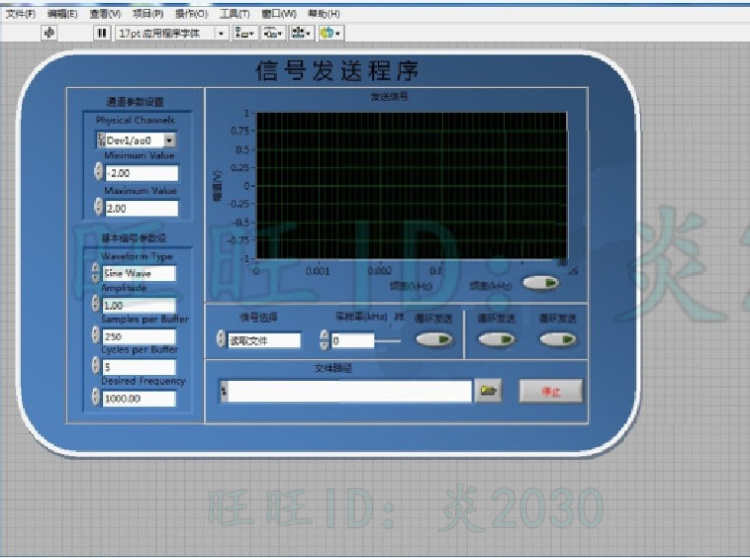Click the Dev1/ao0 channel text box
Image resolution: width=750 pixels, height=558 pixels.
tap(134, 140)
